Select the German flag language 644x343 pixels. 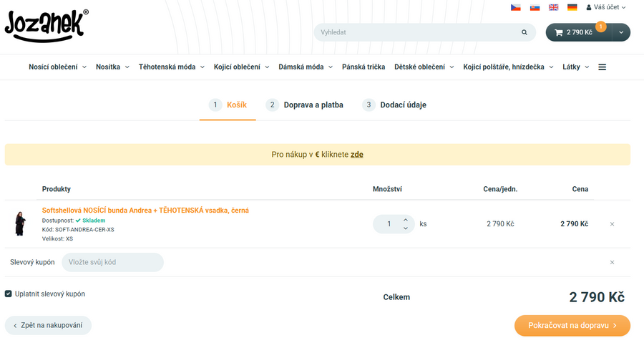pos(572,7)
